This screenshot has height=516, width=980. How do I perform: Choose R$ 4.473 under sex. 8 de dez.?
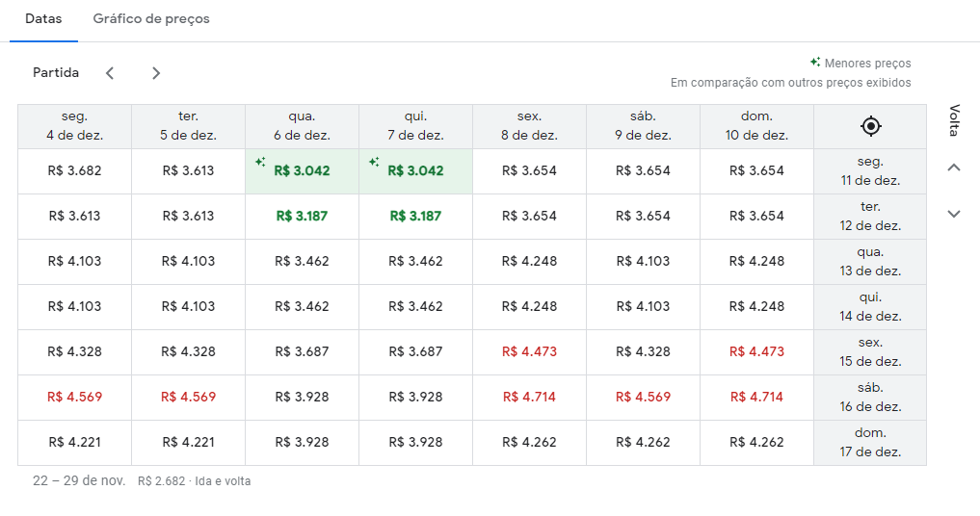coord(529,352)
